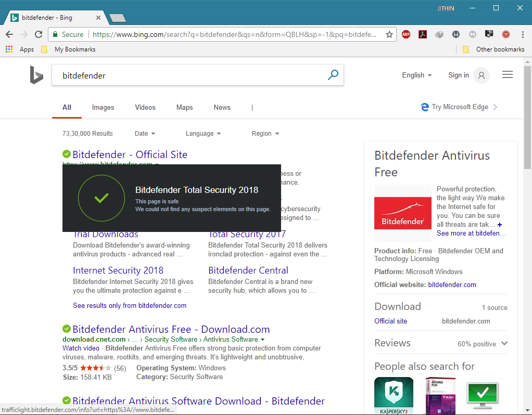Screen dimensions: 532x415
Task: Open the Adblock Plus extension icon
Action: (406, 34)
